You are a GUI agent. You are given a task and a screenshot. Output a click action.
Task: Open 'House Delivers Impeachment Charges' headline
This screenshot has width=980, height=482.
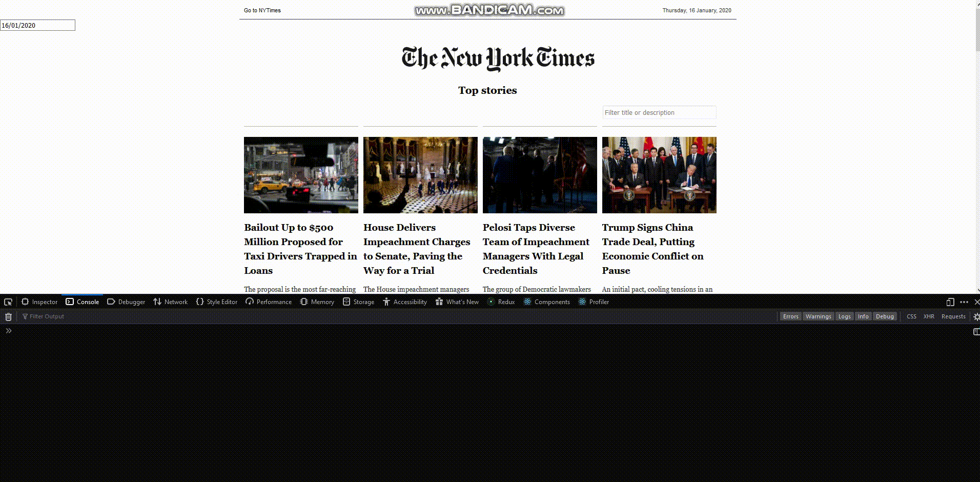coord(417,249)
